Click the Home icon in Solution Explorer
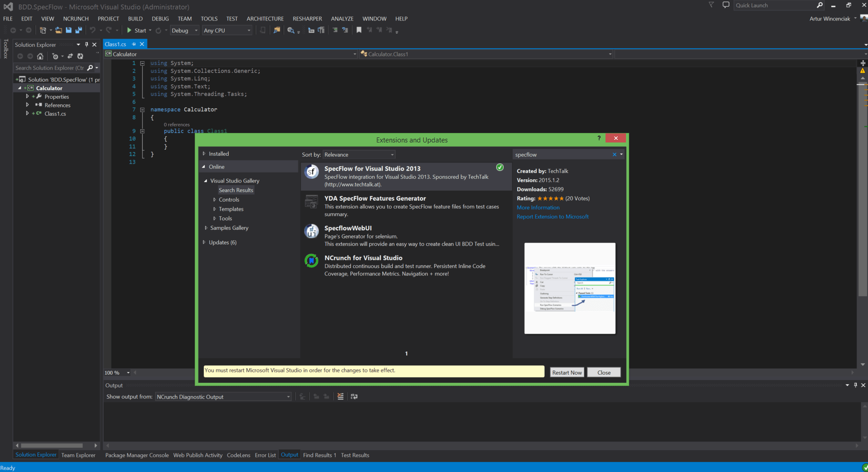This screenshot has width=868, height=472. pyautogui.click(x=40, y=56)
